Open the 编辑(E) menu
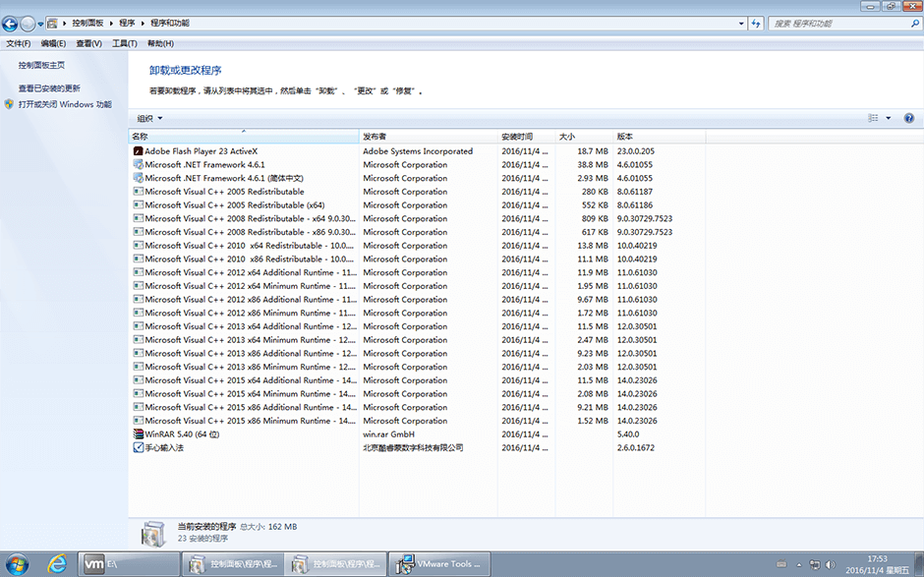Image resolution: width=924 pixels, height=577 pixels. point(53,43)
